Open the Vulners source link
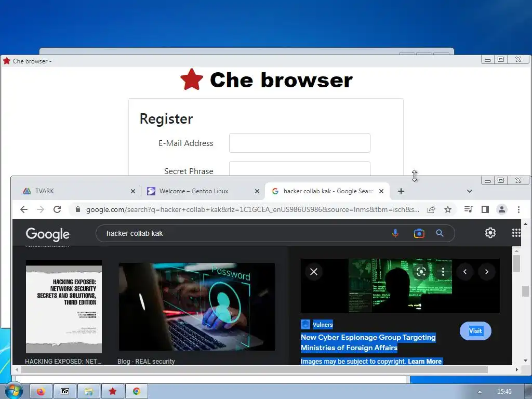532x399 pixels. point(323,325)
